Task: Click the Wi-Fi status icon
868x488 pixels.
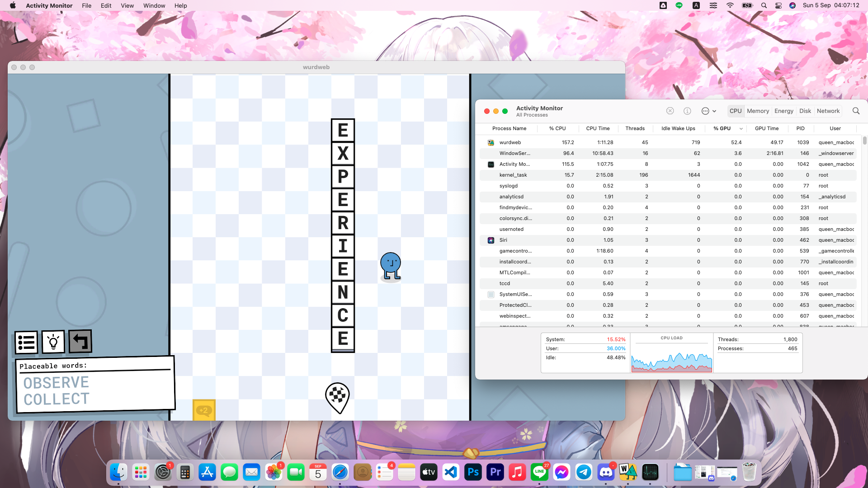Action: click(730, 5)
